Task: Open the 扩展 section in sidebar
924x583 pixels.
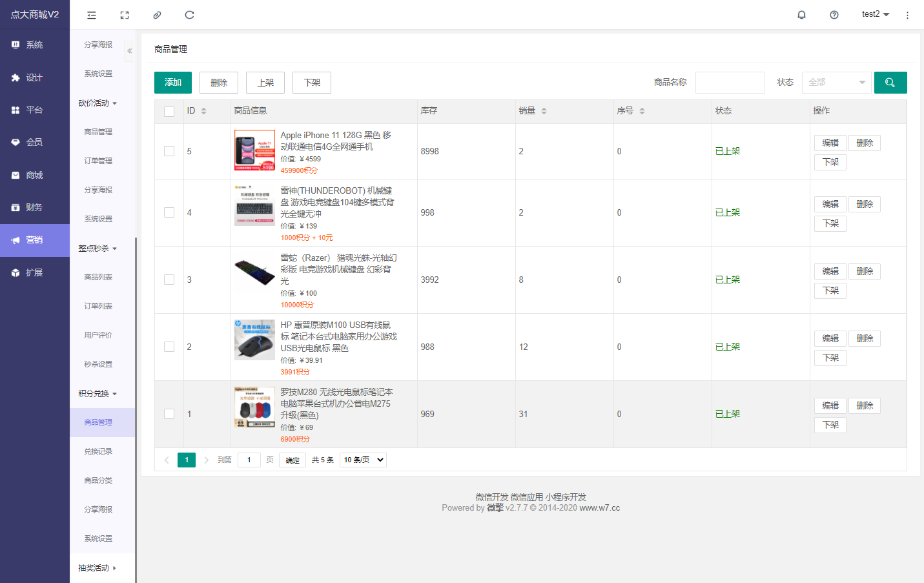Action: coord(35,272)
